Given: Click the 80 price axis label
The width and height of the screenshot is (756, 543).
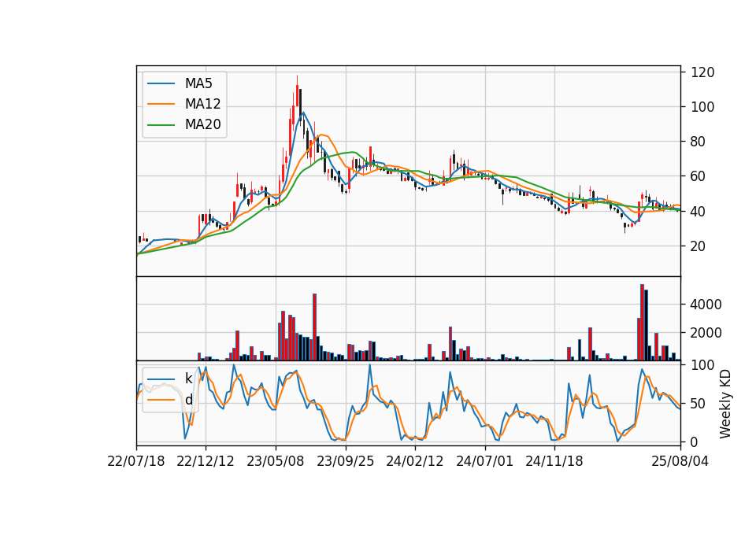Looking at the screenshot, I should pyautogui.click(x=699, y=142).
